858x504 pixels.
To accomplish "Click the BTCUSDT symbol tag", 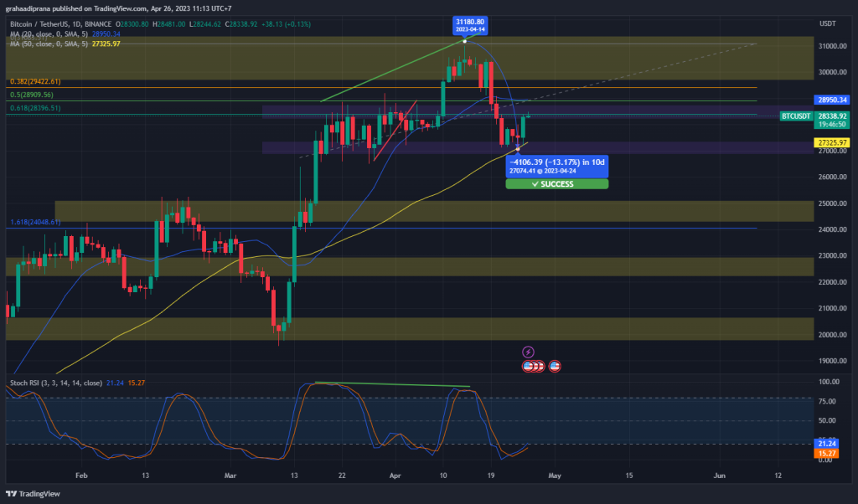I will pyautogui.click(x=796, y=116).
